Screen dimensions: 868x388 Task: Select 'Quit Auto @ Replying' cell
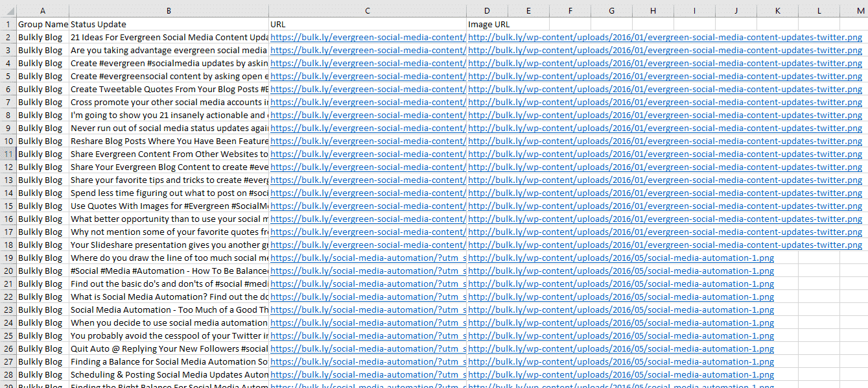click(x=169, y=348)
